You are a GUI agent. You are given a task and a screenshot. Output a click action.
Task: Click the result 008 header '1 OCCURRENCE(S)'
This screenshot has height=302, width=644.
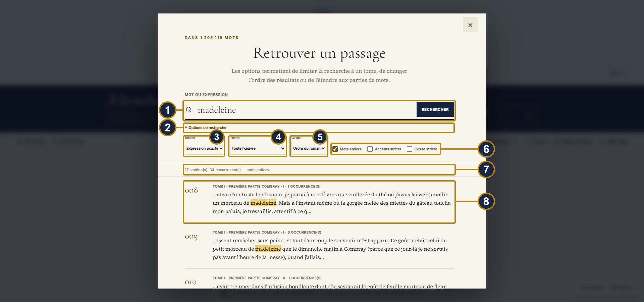(x=304, y=186)
